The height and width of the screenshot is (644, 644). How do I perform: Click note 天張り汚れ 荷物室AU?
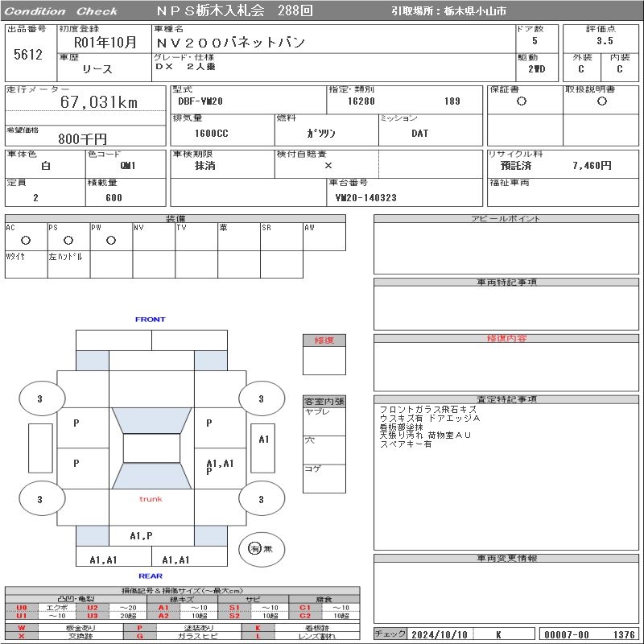(425, 436)
